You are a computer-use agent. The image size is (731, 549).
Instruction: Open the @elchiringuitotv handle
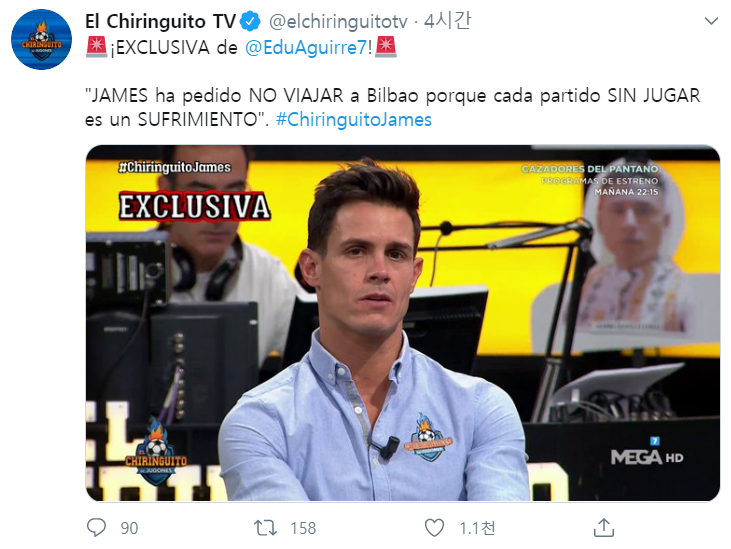[338, 21]
